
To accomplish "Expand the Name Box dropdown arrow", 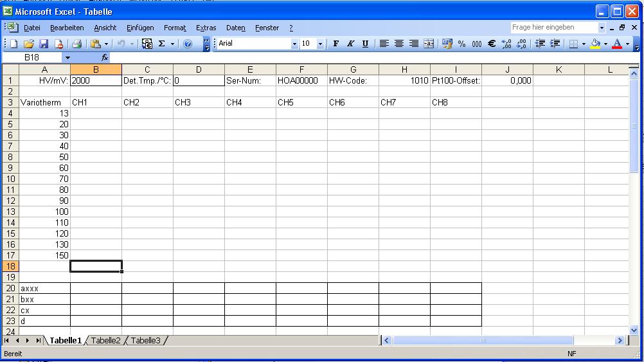I will click(x=67, y=57).
